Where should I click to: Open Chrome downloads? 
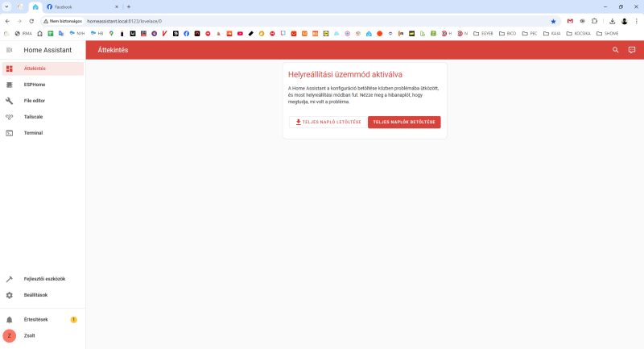[x=612, y=21]
